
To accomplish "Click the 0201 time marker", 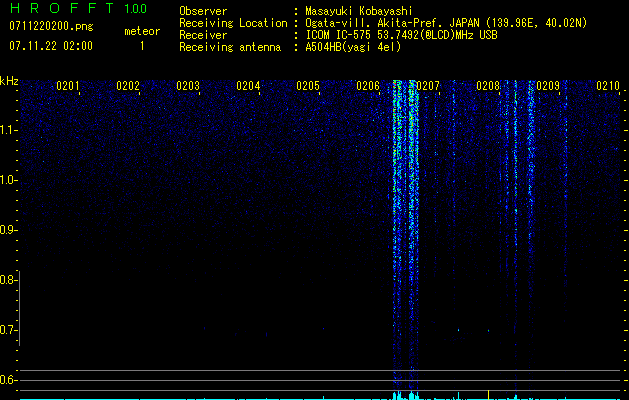I will pos(67,86).
